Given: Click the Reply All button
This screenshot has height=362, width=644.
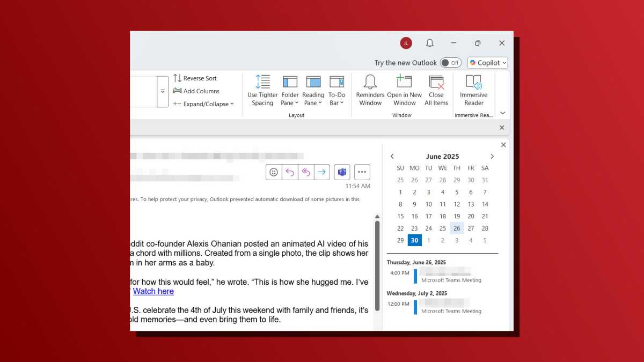Looking at the screenshot, I should (x=306, y=172).
